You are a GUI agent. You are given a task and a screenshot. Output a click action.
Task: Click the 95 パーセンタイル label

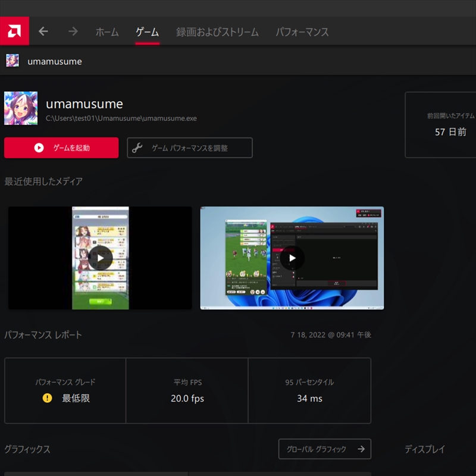[x=309, y=382]
